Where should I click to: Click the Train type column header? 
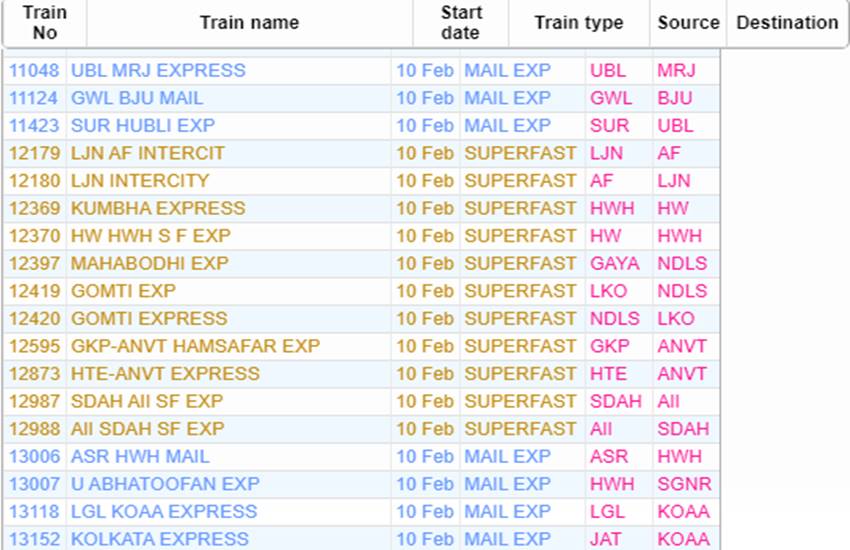(579, 23)
